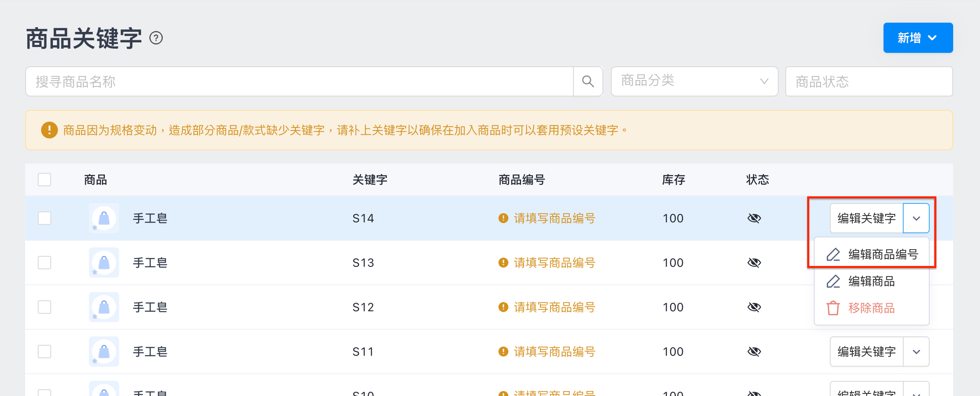Open the 商品分类 dropdown
This screenshot has width=980, height=396.
tap(695, 81)
